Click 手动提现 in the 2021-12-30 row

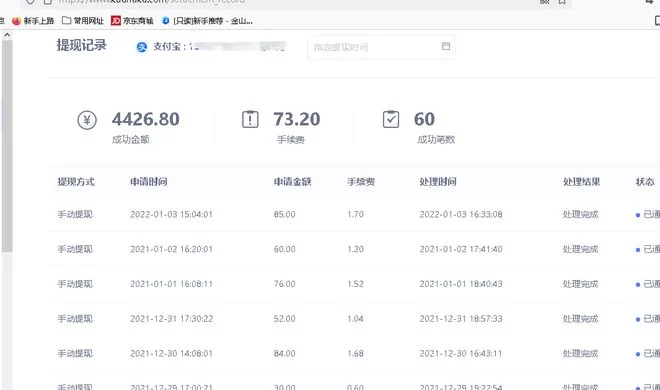[x=75, y=353]
